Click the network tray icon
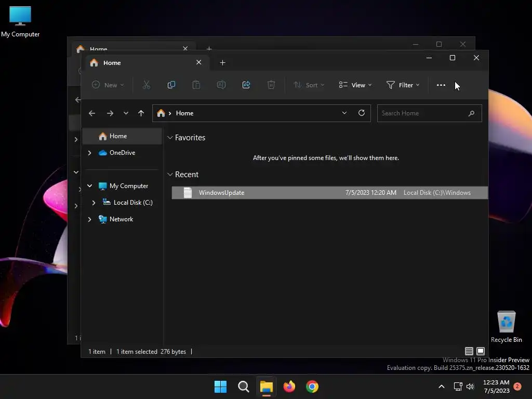Image resolution: width=532 pixels, height=399 pixels. 458,387
